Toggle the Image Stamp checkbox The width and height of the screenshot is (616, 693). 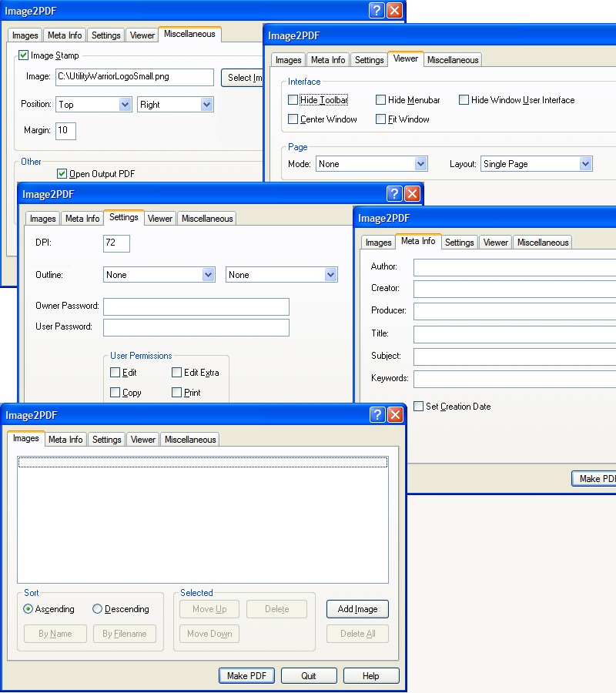point(23,55)
